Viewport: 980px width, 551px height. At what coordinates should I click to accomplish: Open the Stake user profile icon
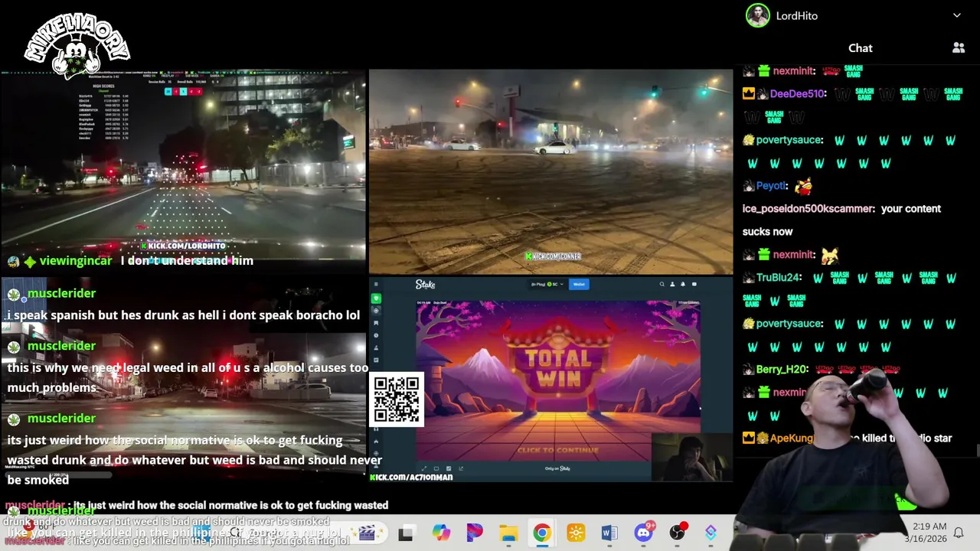coord(672,284)
